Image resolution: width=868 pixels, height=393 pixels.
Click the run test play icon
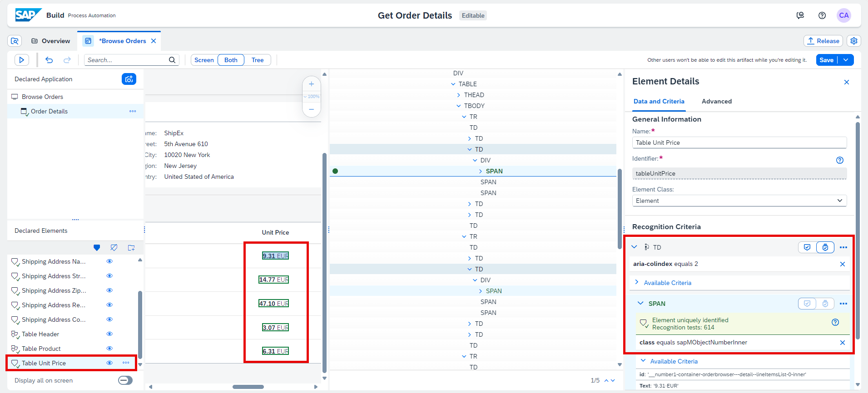click(x=22, y=60)
